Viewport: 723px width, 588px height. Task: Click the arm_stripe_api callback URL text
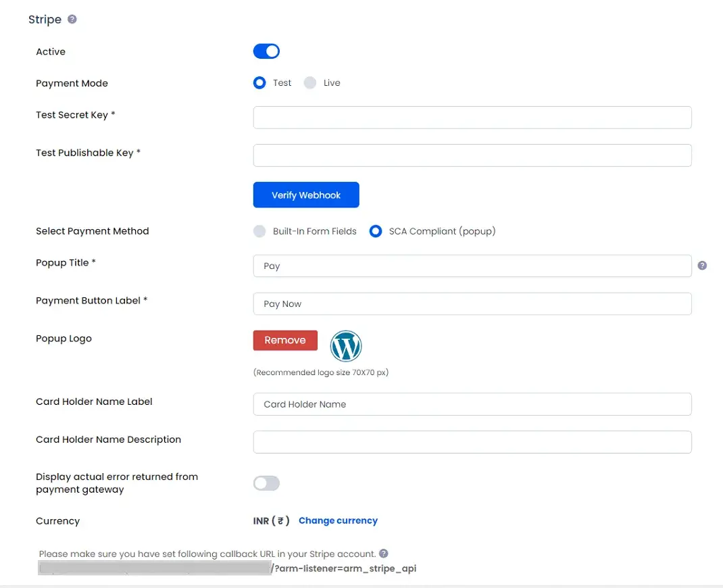coord(343,568)
